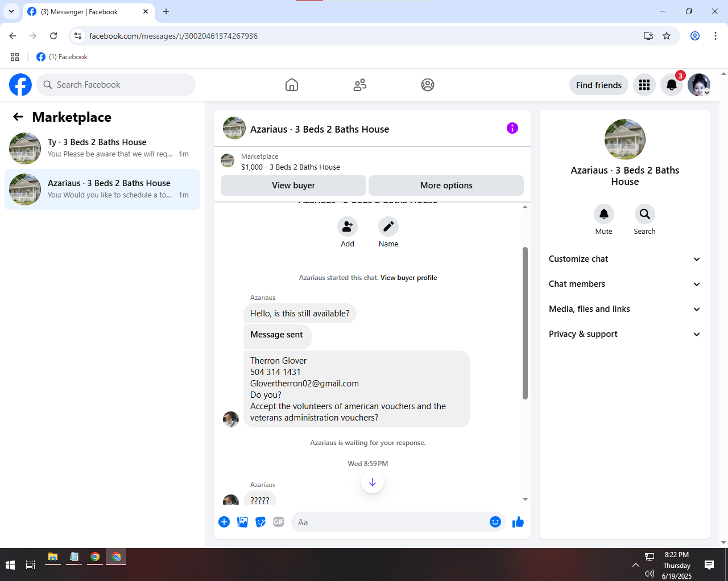The height and width of the screenshot is (581, 728).
Task: Open the Home feed icon
Action: (292, 85)
